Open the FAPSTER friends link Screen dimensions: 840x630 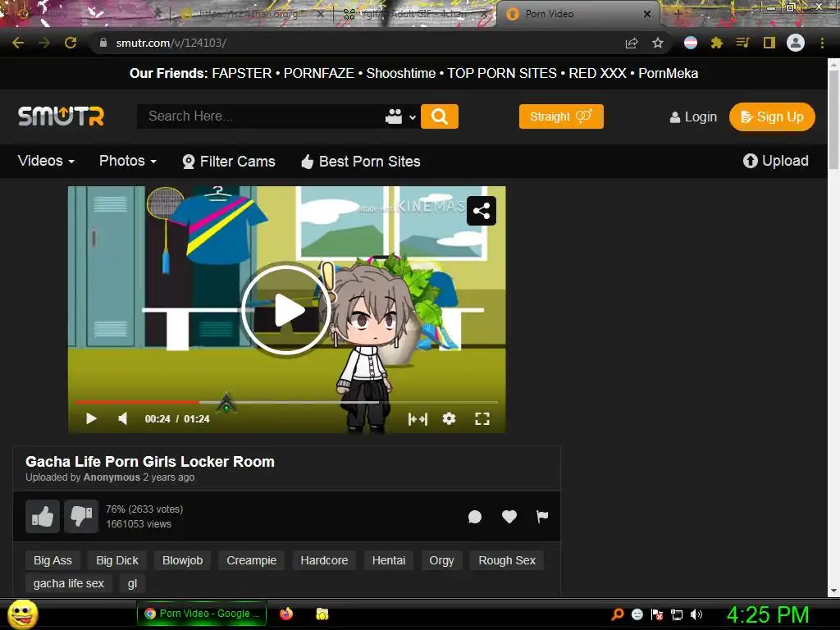(242, 73)
